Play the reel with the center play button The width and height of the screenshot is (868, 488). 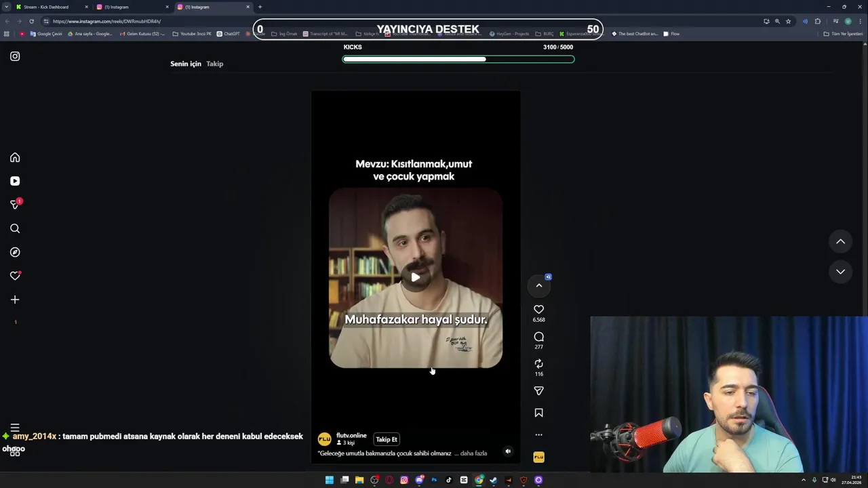[416, 277]
